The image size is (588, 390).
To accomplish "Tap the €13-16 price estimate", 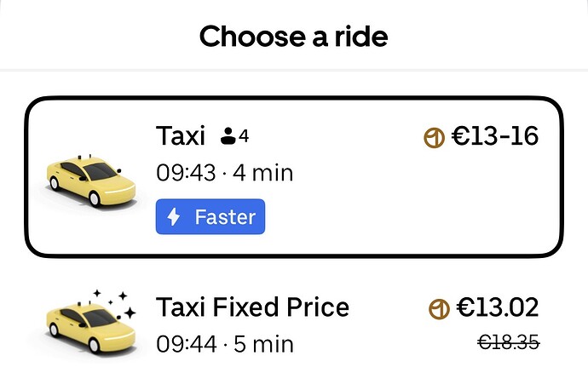I will (494, 136).
